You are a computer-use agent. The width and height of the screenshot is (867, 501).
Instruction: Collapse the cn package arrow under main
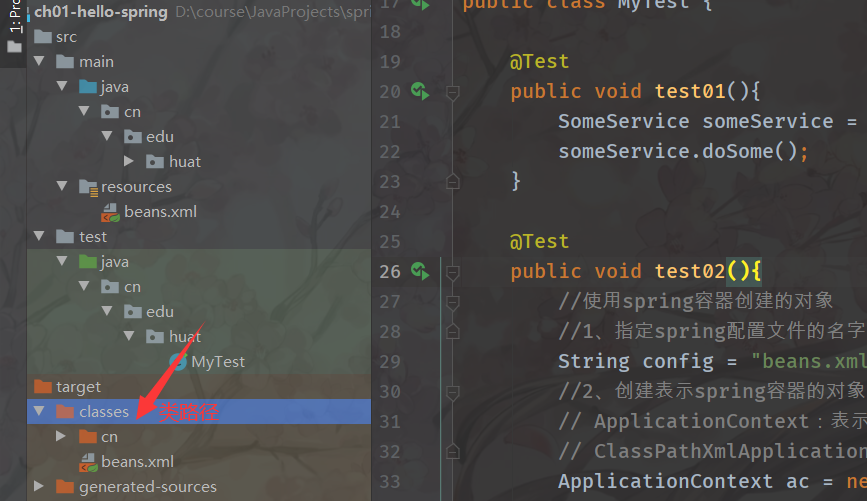coord(84,111)
